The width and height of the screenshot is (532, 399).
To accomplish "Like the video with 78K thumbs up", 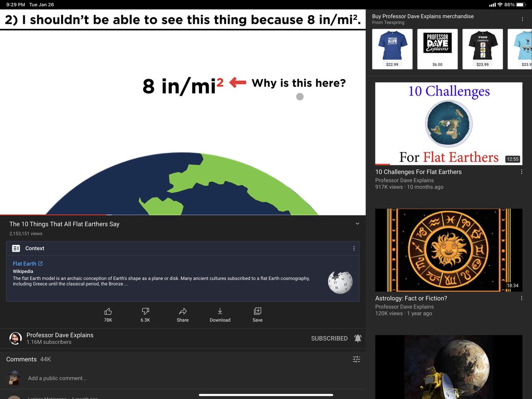I will [108, 315].
